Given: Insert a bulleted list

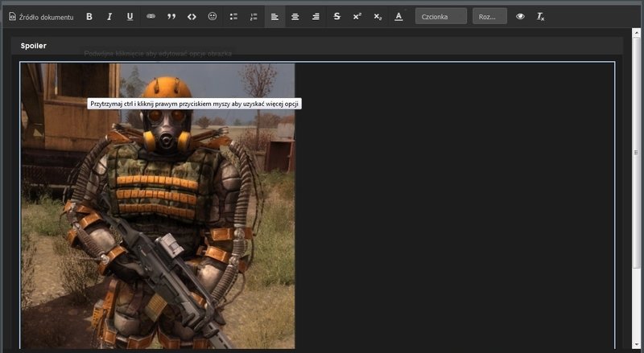Looking at the screenshot, I should [233, 16].
